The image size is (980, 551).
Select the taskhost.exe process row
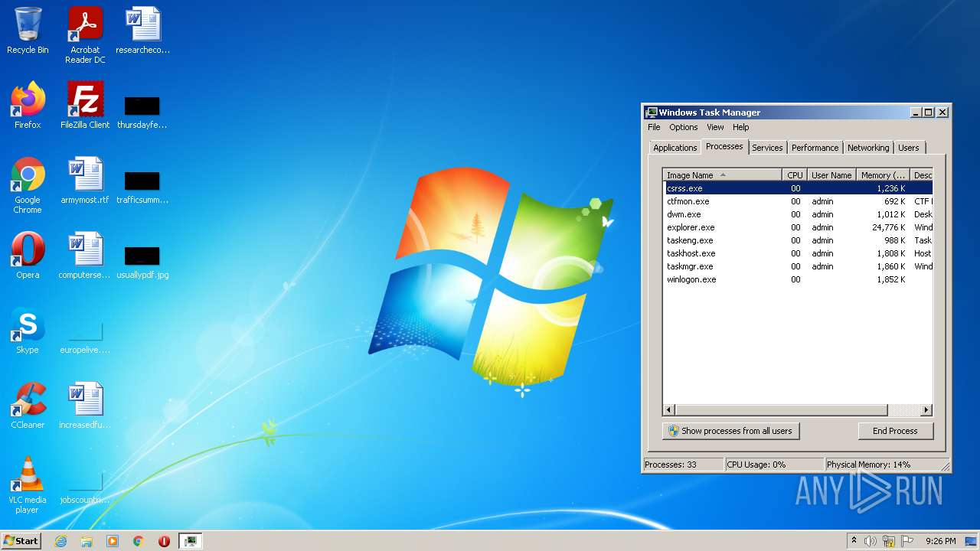(798, 253)
